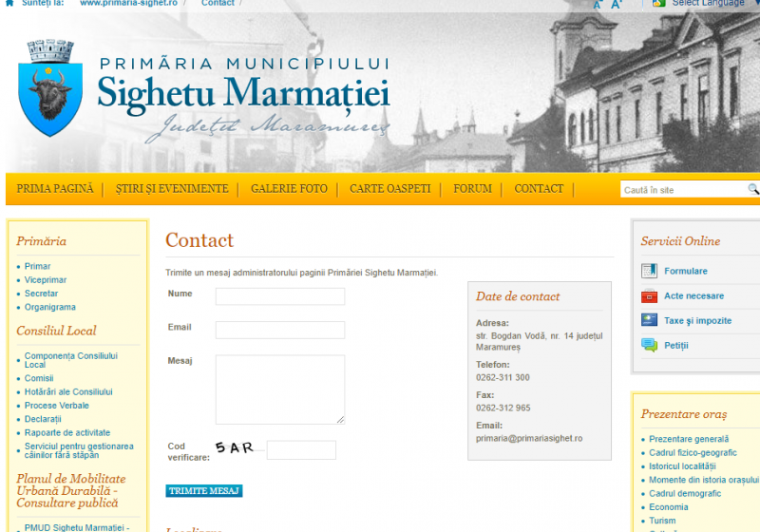Open Rapoarte de activitate link
This screenshot has width=760, height=532.
[x=67, y=432]
